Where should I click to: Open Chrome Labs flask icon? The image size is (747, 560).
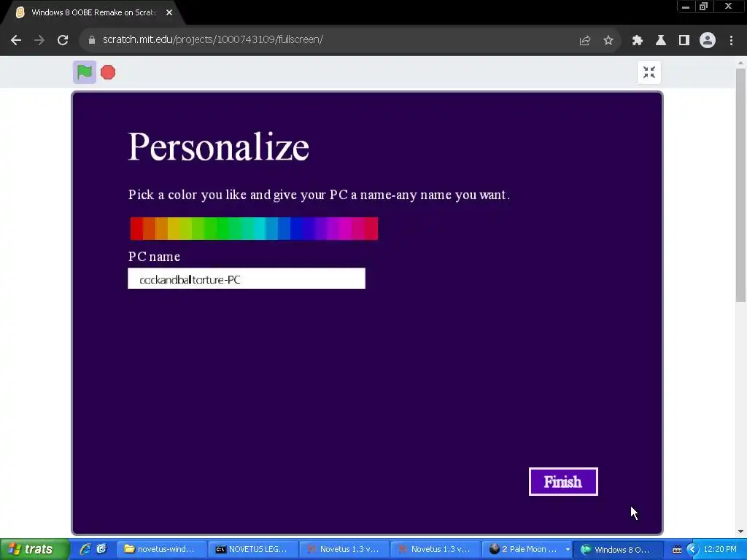tap(661, 41)
